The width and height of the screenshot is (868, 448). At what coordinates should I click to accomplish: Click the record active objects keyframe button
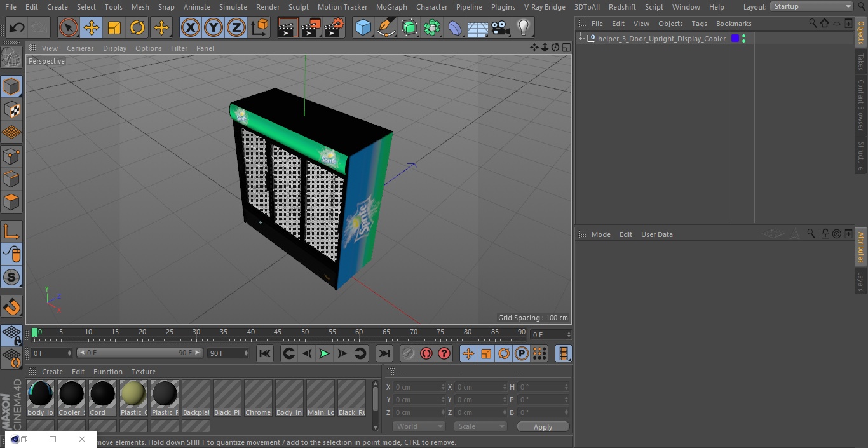(x=409, y=353)
